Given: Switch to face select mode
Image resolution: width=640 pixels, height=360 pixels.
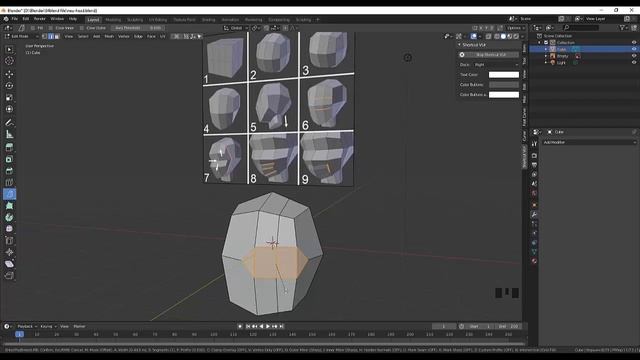Looking at the screenshot, I should pyautogui.click(x=57, y=36).
